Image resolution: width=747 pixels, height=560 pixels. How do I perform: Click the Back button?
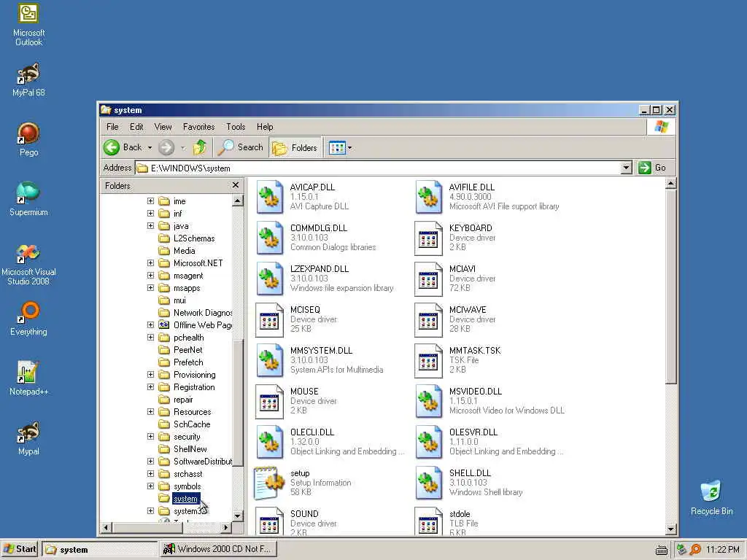(123, 147)
